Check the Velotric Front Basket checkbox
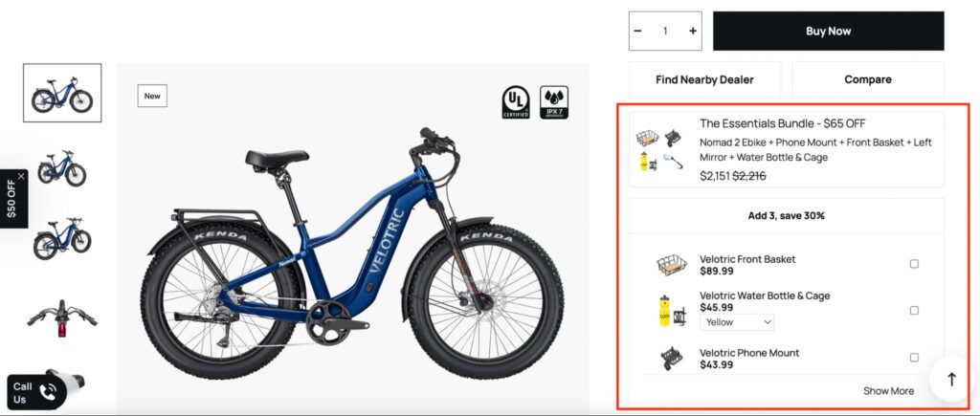 pyautogui.click(x=914, y=264)
